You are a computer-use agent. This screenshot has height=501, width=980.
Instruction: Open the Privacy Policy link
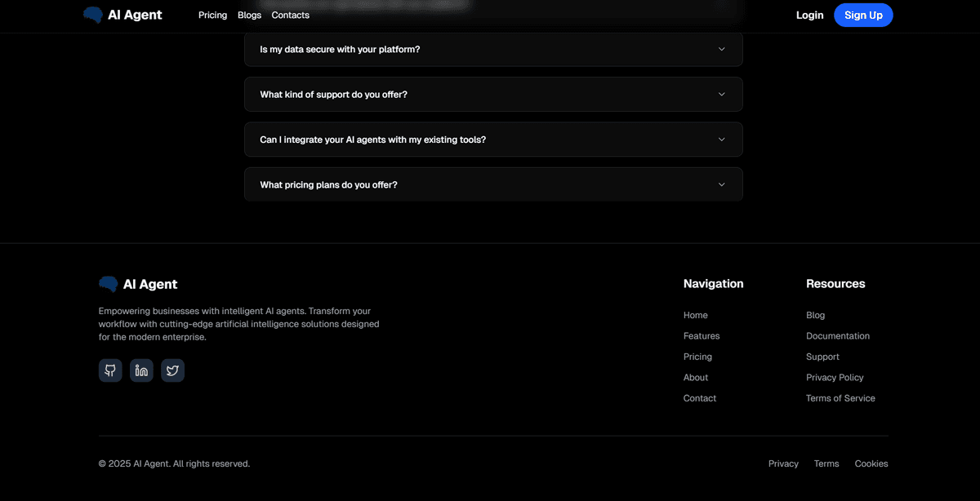(835, 377)
